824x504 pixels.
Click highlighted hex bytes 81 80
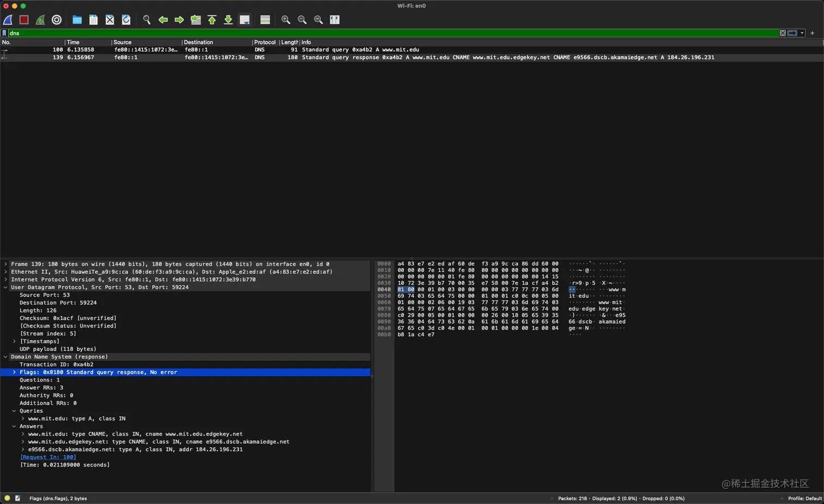coord(406,289)
